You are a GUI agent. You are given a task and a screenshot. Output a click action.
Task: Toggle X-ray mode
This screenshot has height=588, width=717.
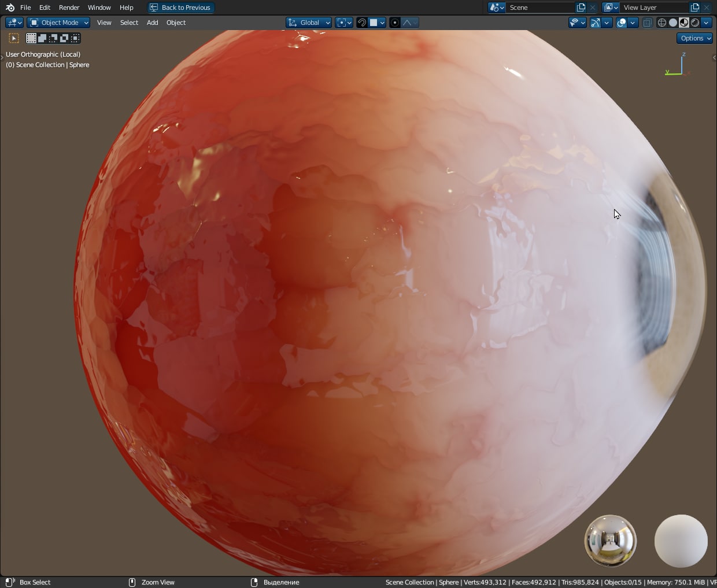pyautogui.click(x=648, y=23)
